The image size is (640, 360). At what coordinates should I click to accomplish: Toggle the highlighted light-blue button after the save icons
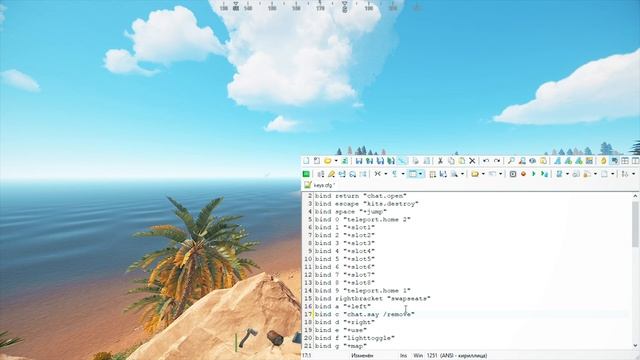point(402,161)
